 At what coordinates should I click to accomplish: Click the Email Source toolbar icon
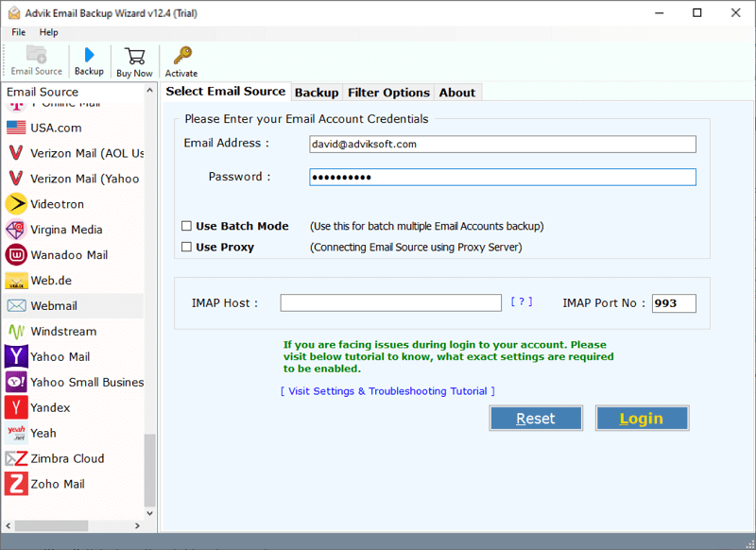36,54
